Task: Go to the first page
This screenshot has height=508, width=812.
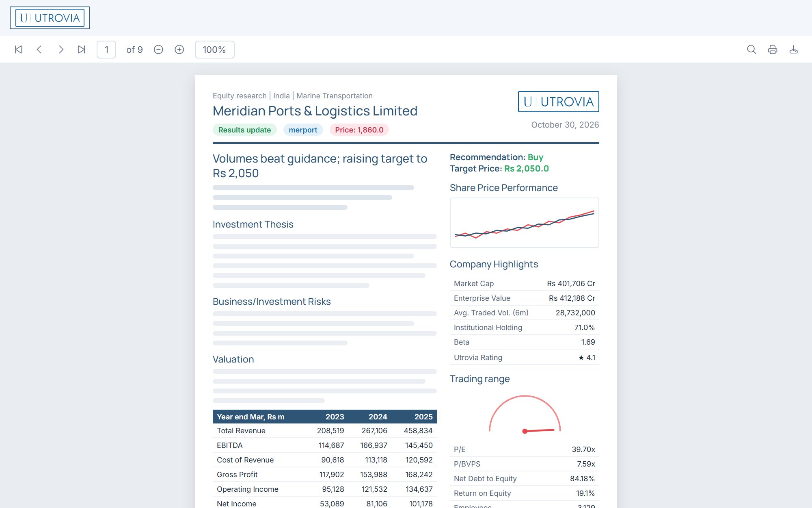Action: click(x=19, y=50)
